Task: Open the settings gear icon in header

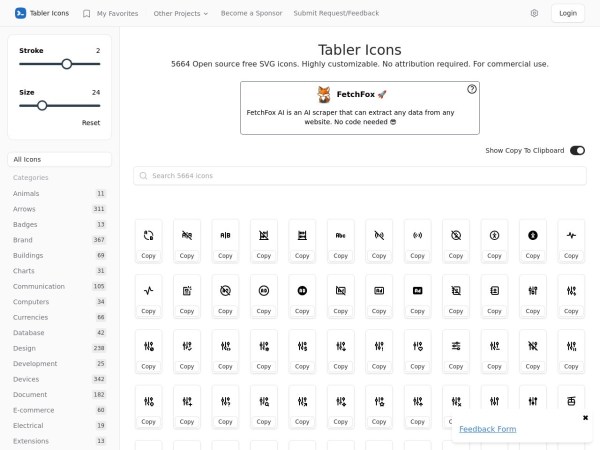Action: (x=534, y=14)
